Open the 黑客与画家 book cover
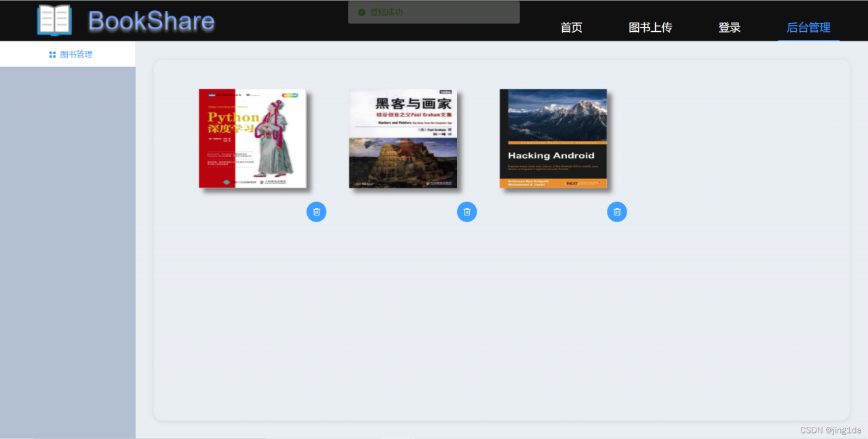 coord(403,138)
